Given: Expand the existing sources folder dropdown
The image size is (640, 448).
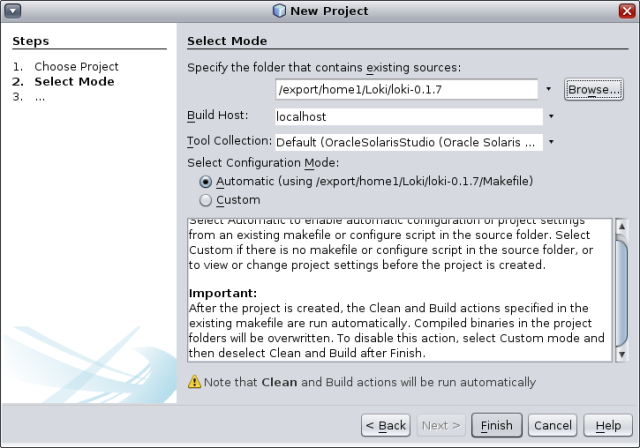Looking at the screenshot, I should pos(549,89).
